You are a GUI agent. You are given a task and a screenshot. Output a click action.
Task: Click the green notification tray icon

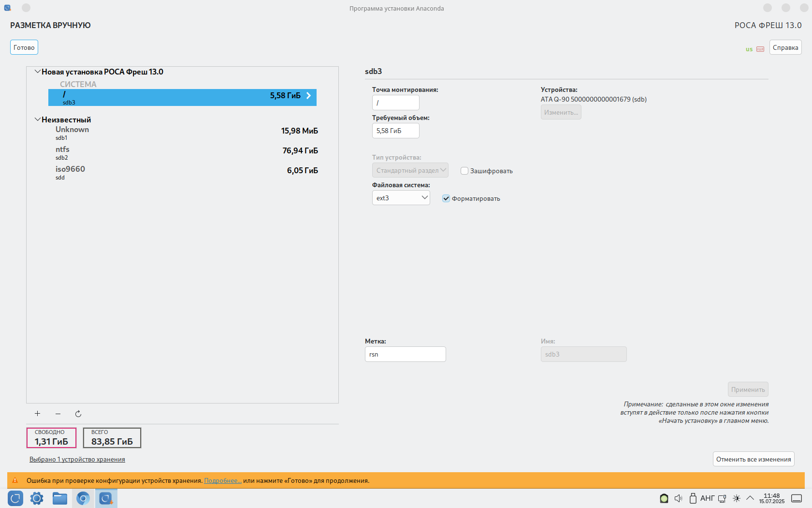click(x=664, y=498)
